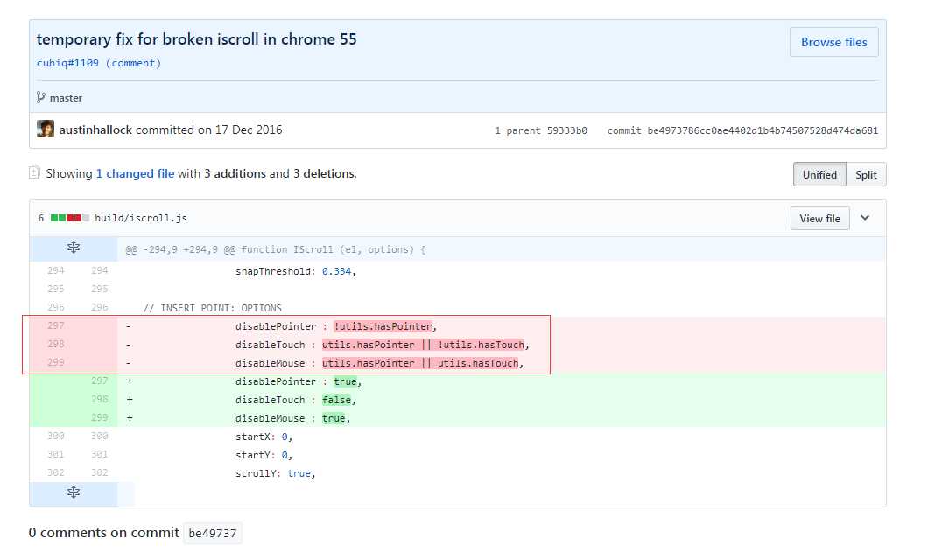Viewport: 942px width, 560px height.
Task: Click the master branch name
Action: [x=66, y=98]
